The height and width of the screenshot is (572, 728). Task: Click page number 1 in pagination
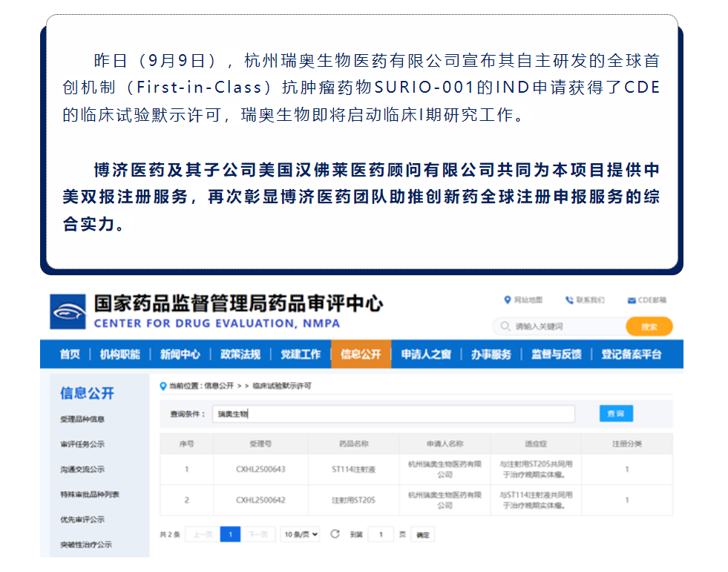[230, 533]
